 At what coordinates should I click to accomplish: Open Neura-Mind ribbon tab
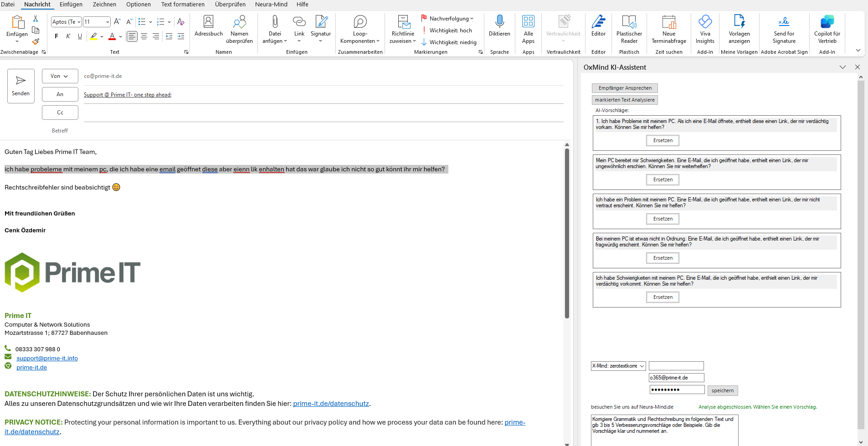tap(271, 4)
